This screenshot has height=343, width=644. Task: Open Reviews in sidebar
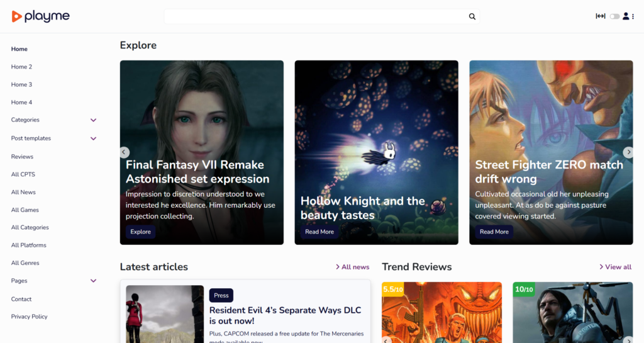tap(22, 157)
